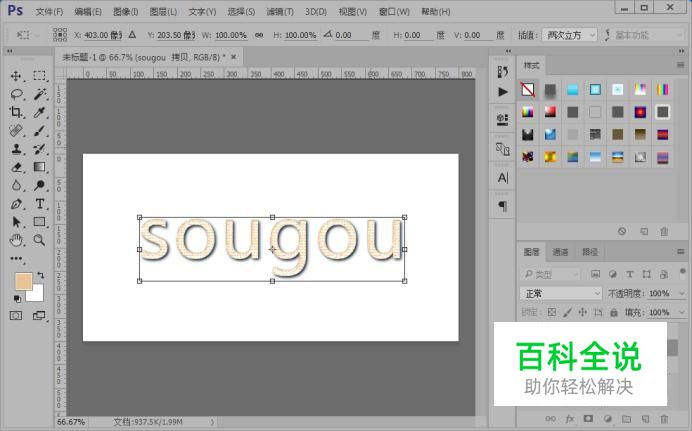This screenshot has width=692, height=431.
Task: Select the Gradient tool
Action: pos(39,167)
